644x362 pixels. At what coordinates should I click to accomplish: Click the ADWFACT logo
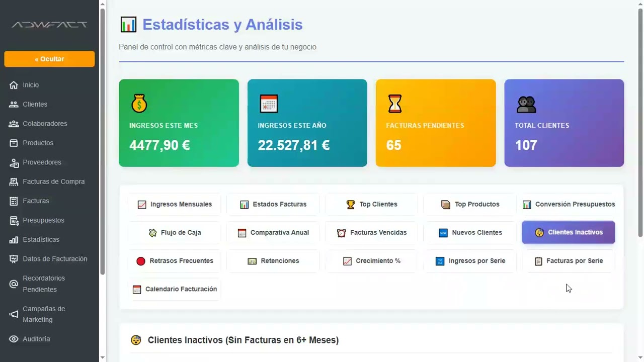click(49, 25)
